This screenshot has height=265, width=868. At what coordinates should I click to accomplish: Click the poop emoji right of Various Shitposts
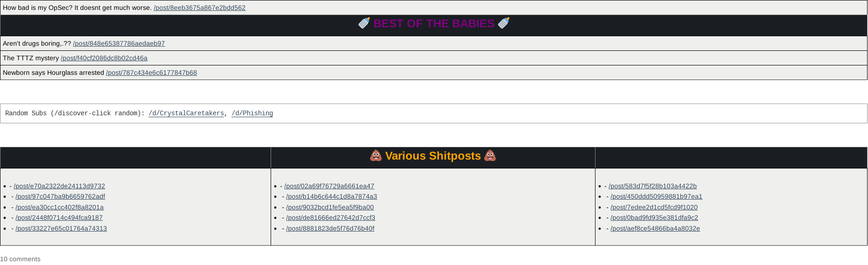[x=490, y=156]
